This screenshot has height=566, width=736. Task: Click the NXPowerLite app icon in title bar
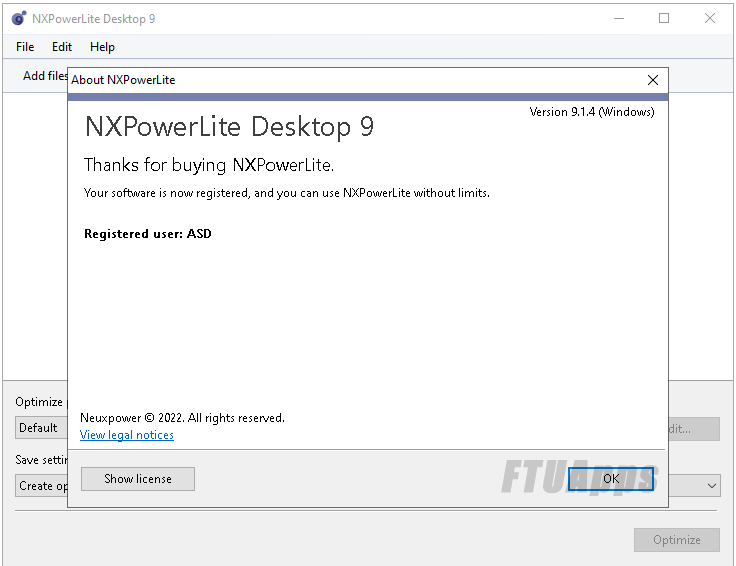pyautogui.click(x=19, y=18)
